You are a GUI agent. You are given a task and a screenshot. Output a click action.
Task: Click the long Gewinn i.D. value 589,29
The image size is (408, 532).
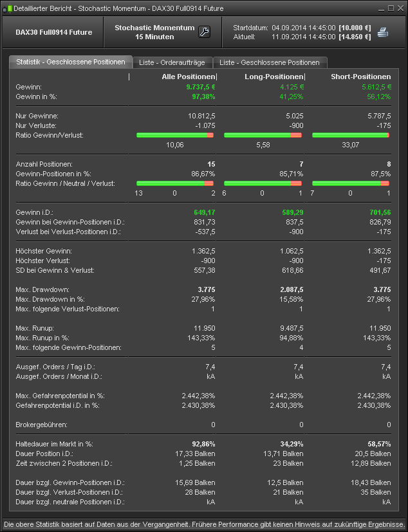[x=293, y=212]
